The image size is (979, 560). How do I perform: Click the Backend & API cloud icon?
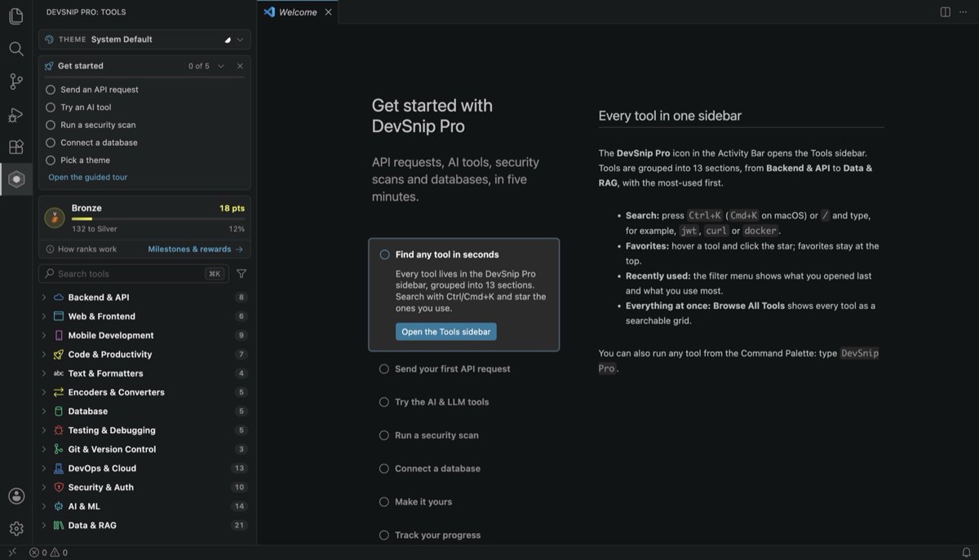pyautogui.click(x=59, y=298)
